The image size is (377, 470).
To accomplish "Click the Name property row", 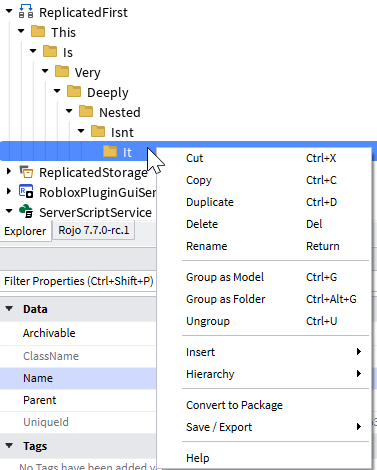I will 78,378.
